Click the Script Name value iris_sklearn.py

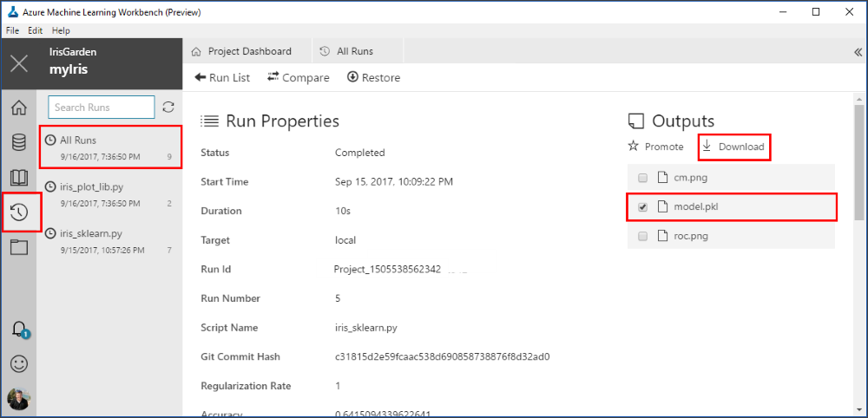[366, 327]
